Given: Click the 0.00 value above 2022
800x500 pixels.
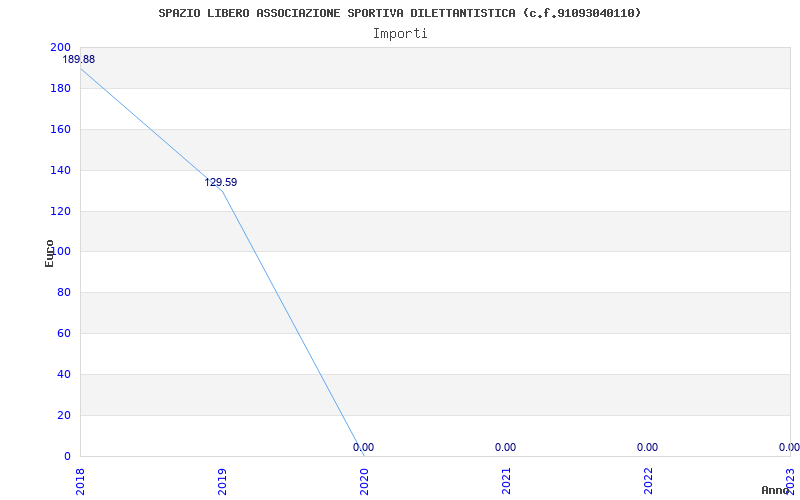Looking at the screenshot, I should coord(647,447).
